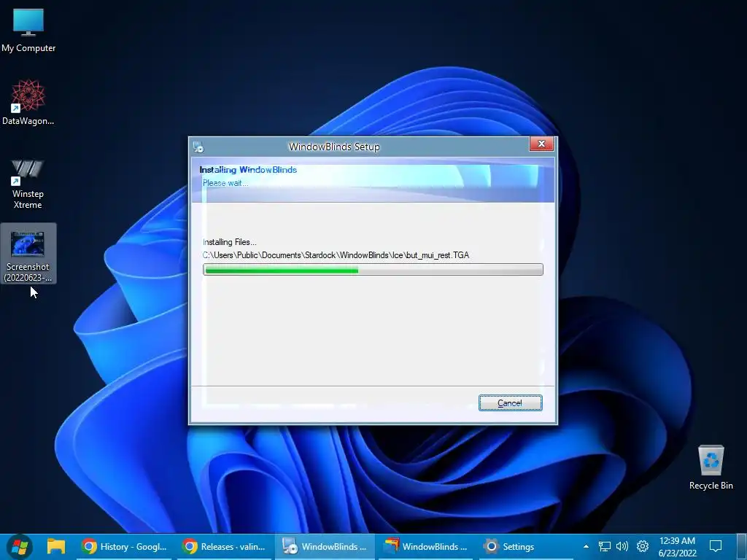Switch to WindowBlinds Setup taskbar item
The image size is (747, 560).
(325, 547)
